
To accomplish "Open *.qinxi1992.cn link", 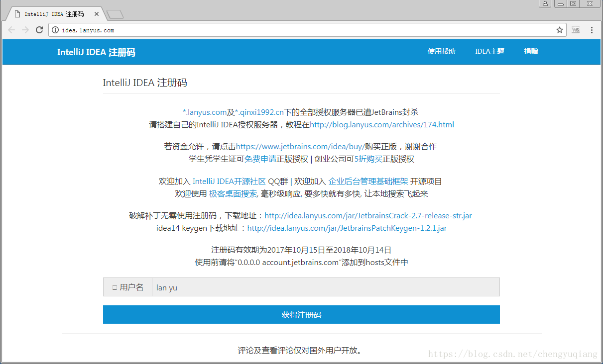I will (259, 112).
